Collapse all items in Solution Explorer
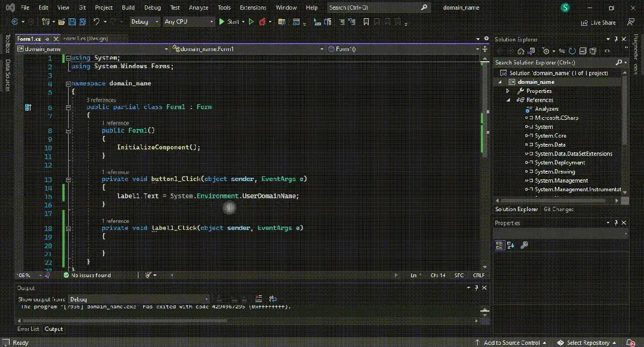The width and height of the screenshot is (644, 347). (583, 51)
